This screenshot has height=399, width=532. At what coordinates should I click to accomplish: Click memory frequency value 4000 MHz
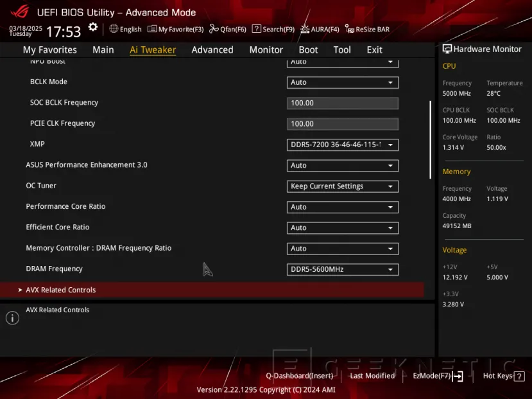coord(456,199)
